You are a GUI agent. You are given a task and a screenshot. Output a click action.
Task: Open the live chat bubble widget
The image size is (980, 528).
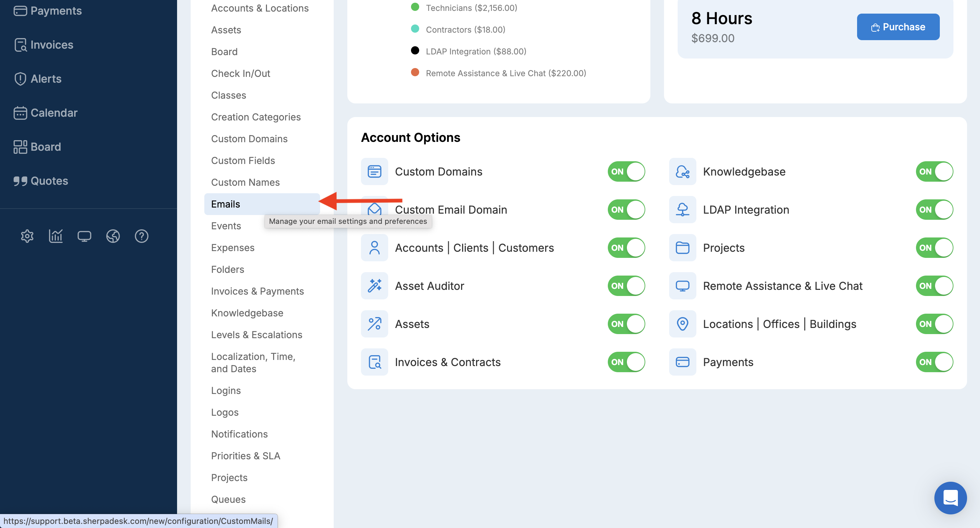pos(950,498)
